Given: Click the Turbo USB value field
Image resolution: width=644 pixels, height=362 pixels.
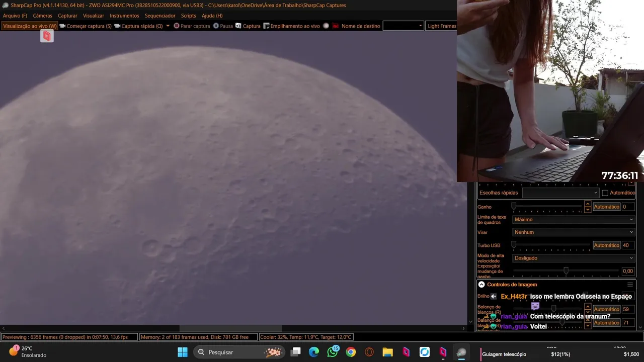Looking at the screenshot, I should (627, 245).
